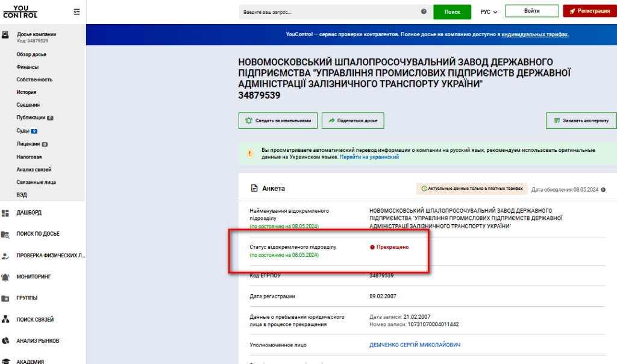Viewport: 617px width, 364px height.
Task: Open ДЕМЧЕНКО СЕРГІЙ МИКОЛАЙОВИЧ profile link
Action: click(415, 345)
